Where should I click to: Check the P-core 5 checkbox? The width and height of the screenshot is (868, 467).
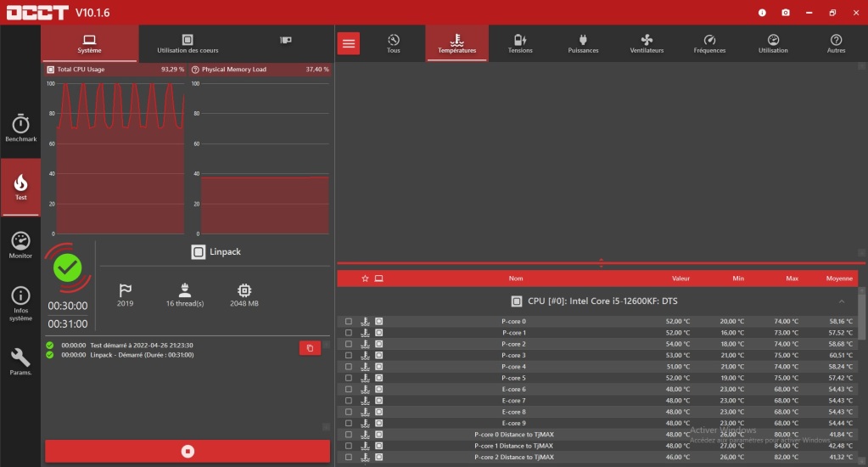(x=348, y=378)
